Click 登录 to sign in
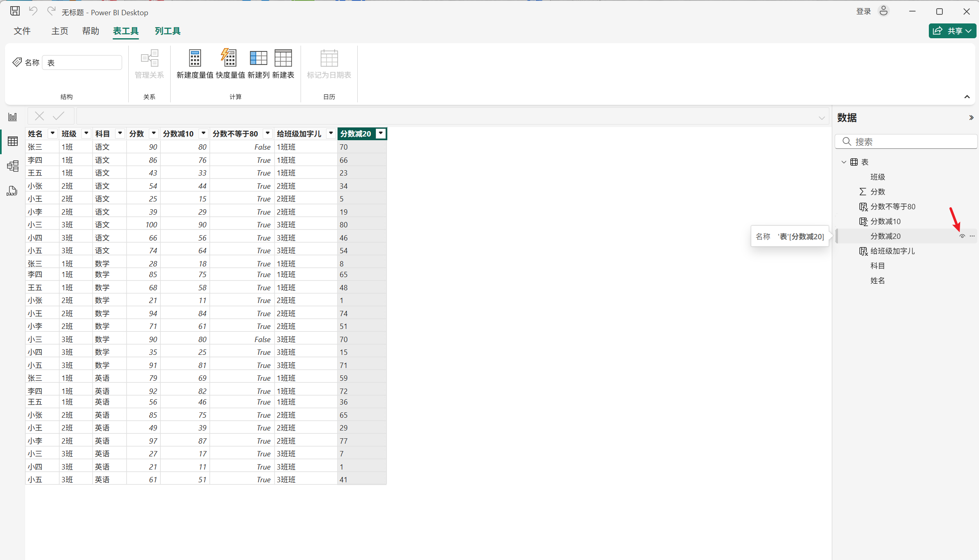The height and width of the screenshot is (560, 979). 863,12
